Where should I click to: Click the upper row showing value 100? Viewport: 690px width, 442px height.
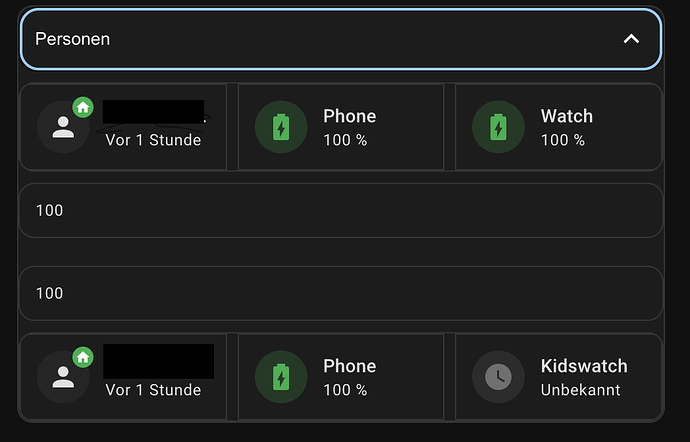tap(340, 210)
